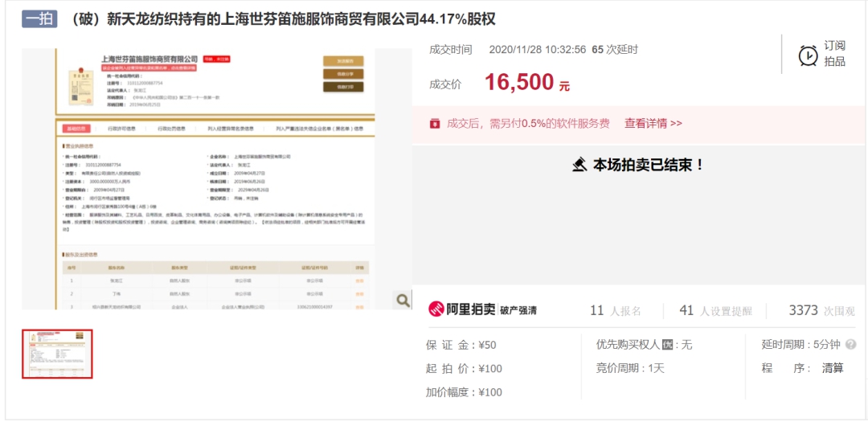The image size is (868, 422).
Task: Click the 一拍 auction round badge
Action: point(39,19)
